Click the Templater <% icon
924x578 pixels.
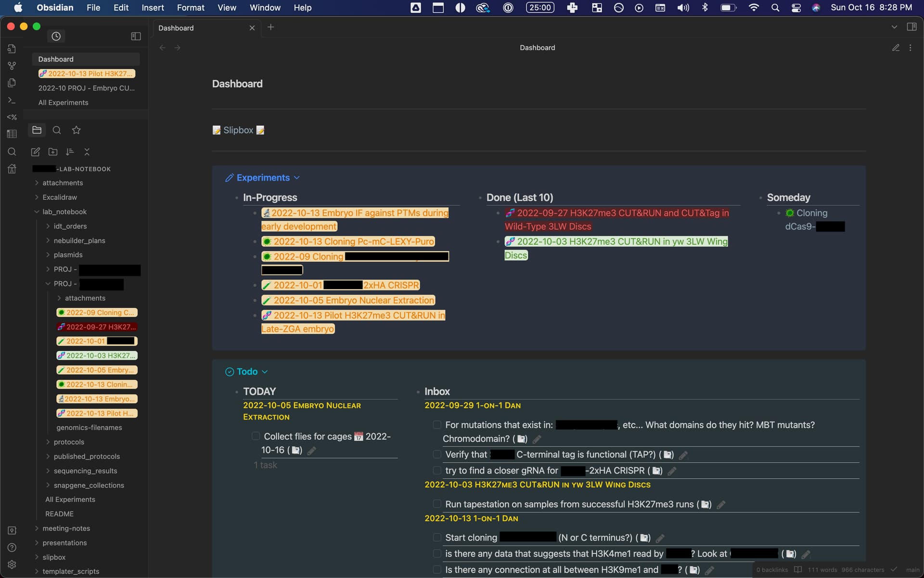point(12,117)
